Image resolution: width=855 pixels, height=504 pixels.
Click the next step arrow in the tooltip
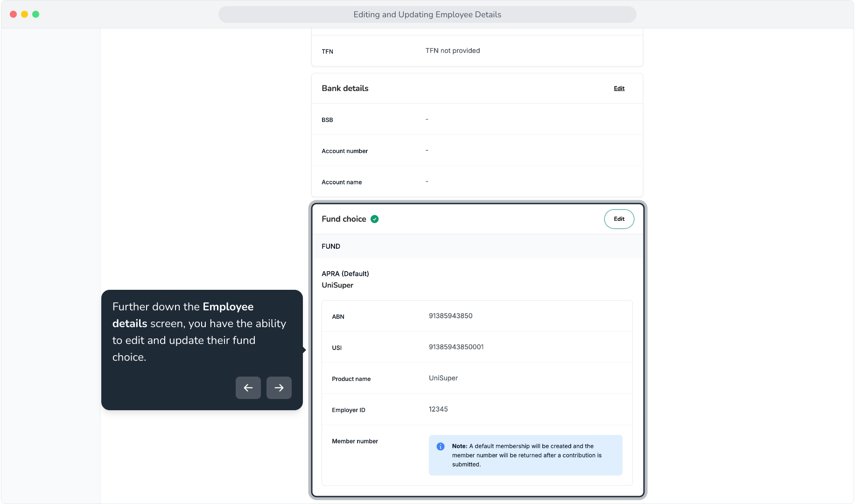[x=279, y=388]
